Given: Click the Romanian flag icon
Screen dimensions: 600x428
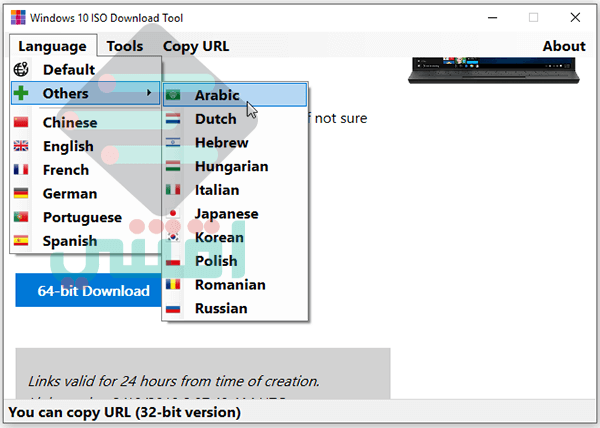Looking at the screenshot, I should [x=173, y=285].
